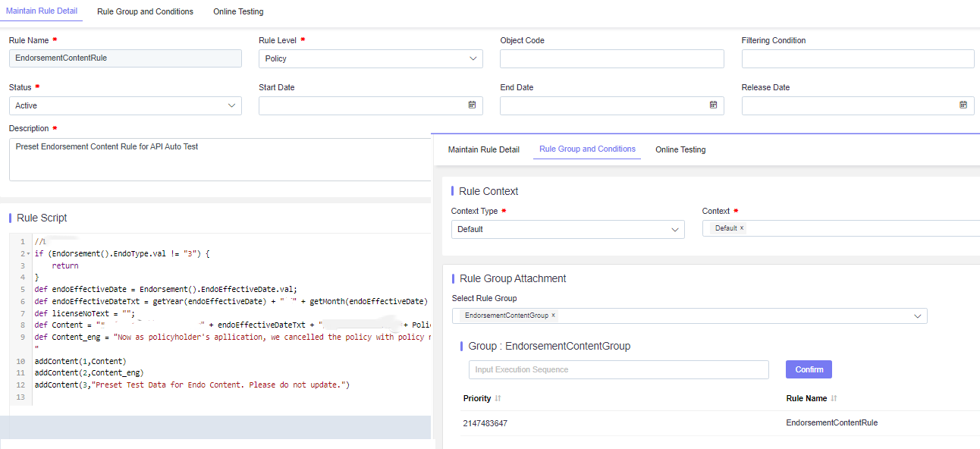The height and width of the screenshot is (449, 980).
Task: Open top Rule Group and Conditions tab
Action: 145,11
